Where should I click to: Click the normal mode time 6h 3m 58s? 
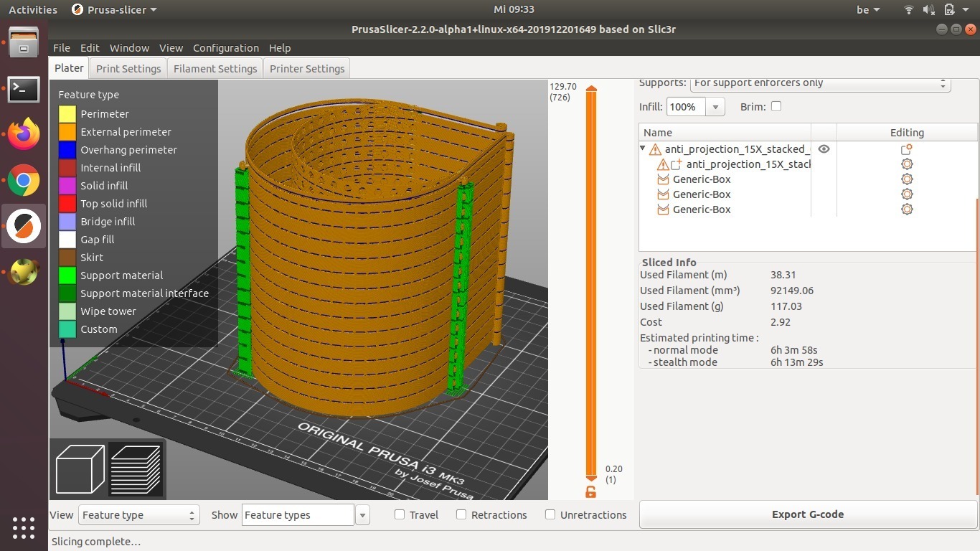coord(794,350)
